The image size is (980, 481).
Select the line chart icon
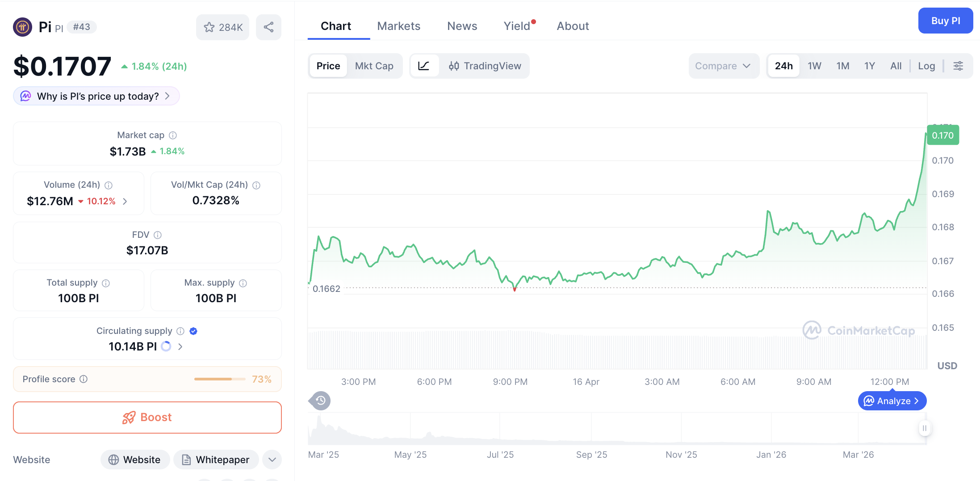[x=424, y=66]
